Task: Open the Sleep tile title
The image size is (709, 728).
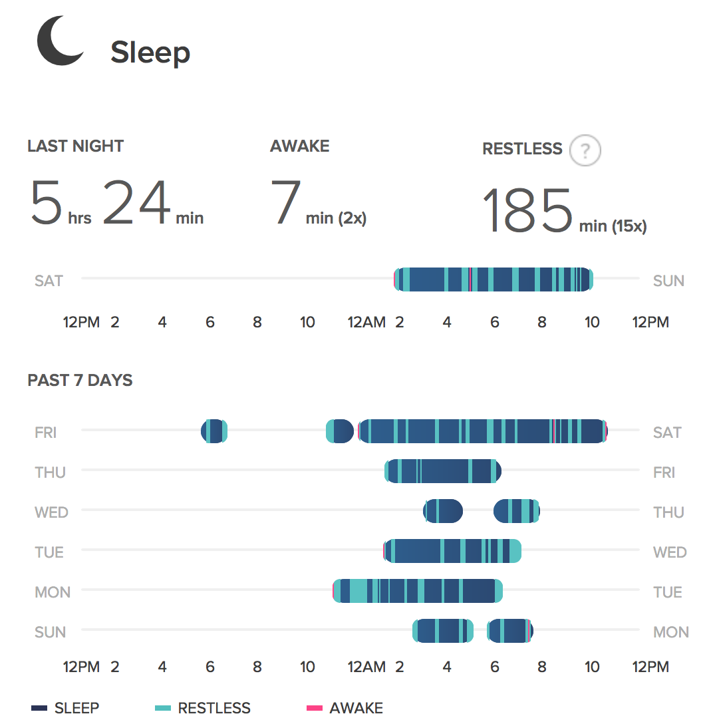Action: (150, 52)
